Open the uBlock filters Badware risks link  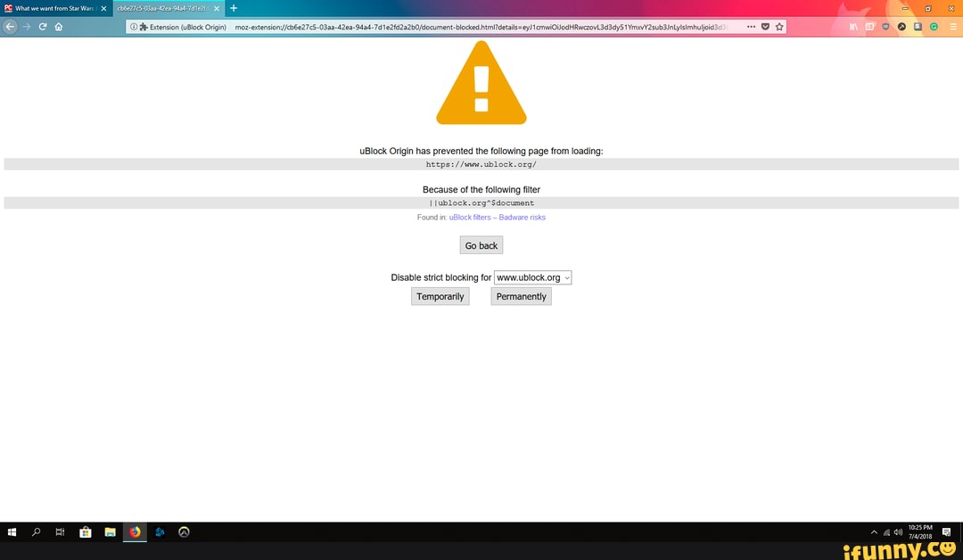[498, 217]
